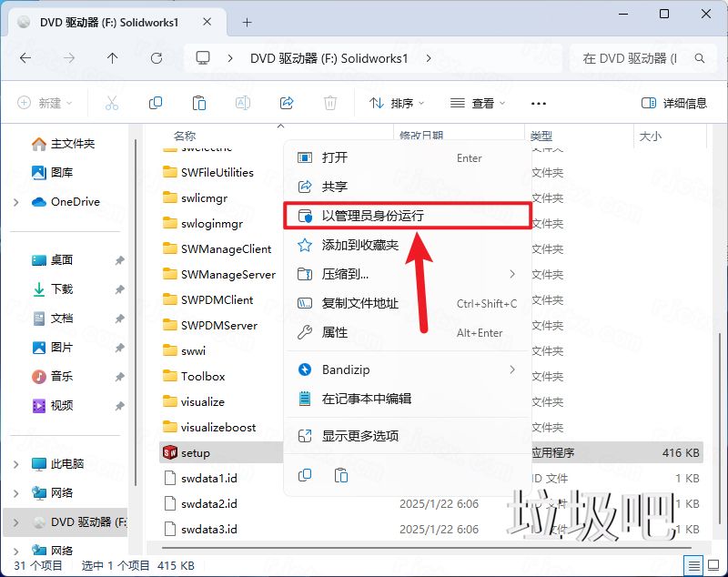The image size is (728, 577).
Task: Click the share icon in the toolbar
Action: click(x=286, y=102)
